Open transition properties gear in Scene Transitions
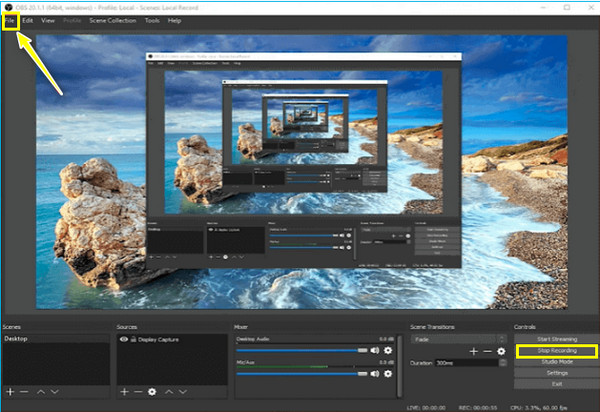Image resolution: width=600 pixels, height=412 pixels. (501, 351)
